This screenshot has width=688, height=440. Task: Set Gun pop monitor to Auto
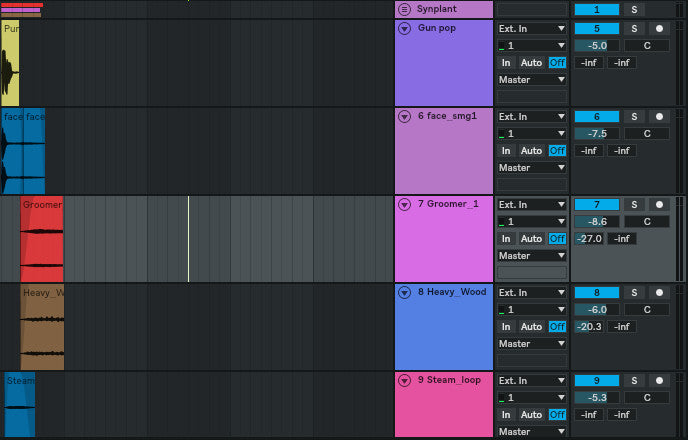(531, 63)
